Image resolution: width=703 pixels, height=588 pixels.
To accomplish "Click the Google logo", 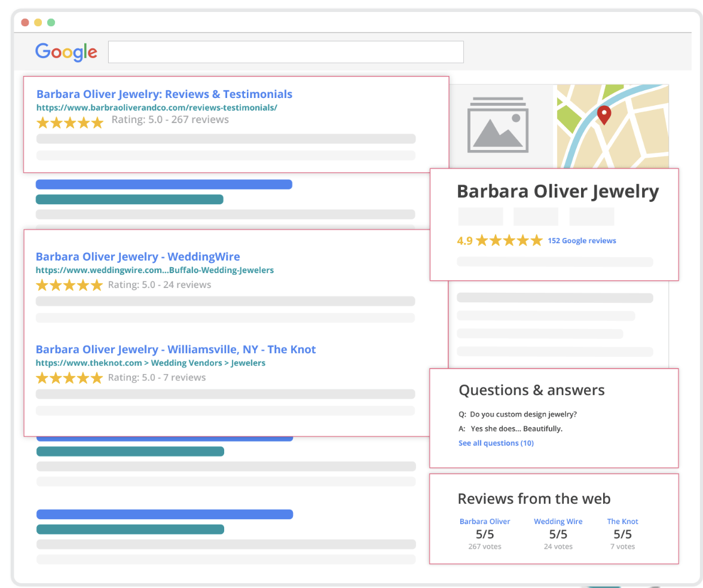I will coord(66,52).
